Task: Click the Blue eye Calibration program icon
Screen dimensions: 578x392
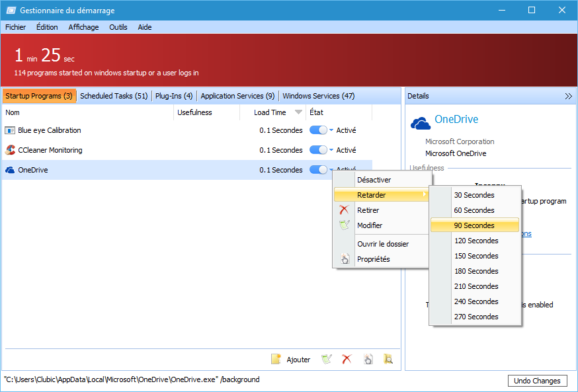Action: click(10, 130)
